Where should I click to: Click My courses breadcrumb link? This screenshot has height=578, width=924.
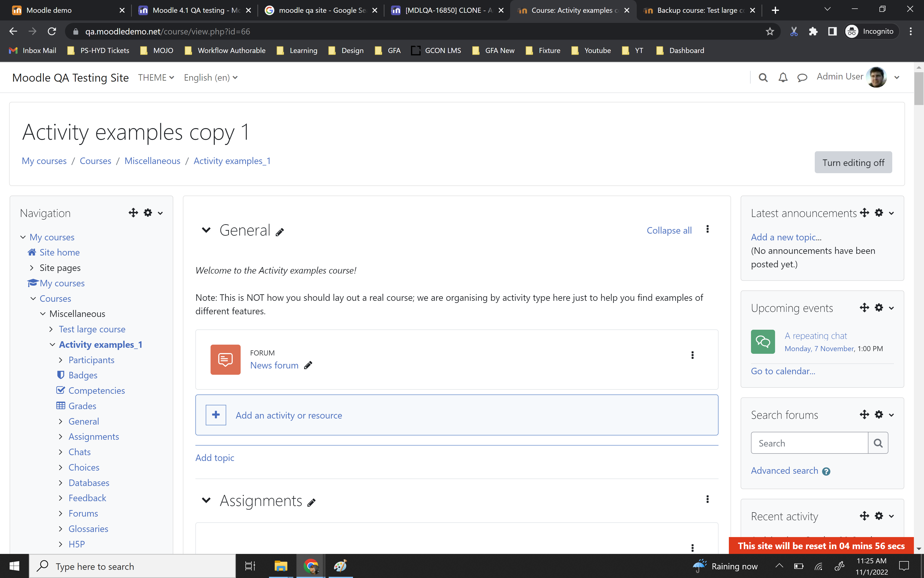point(44,161)
